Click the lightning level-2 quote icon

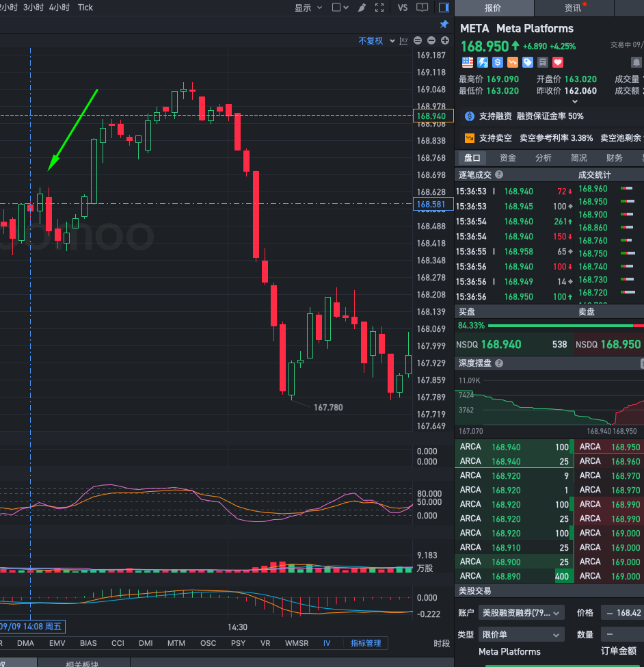pos(483,62)
